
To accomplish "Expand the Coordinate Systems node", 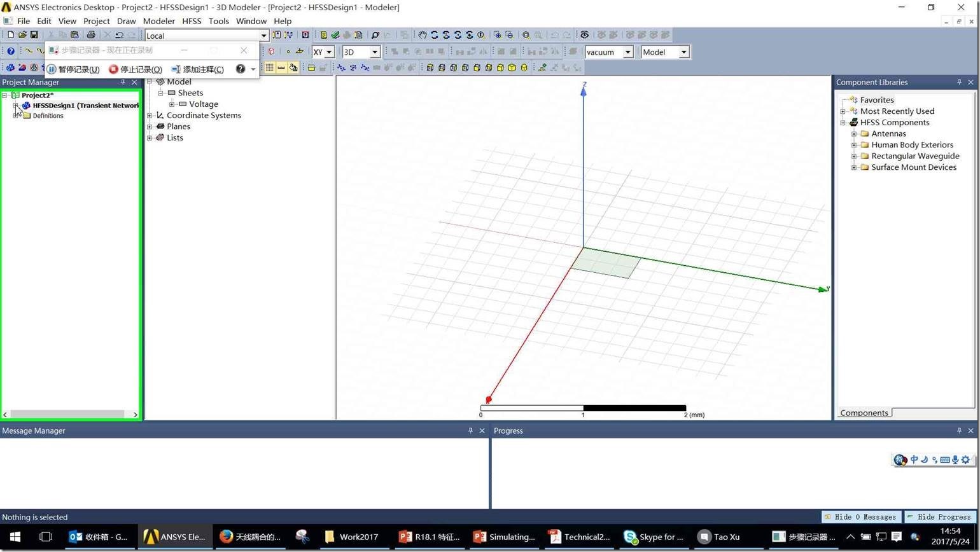I will pos(150,116).
